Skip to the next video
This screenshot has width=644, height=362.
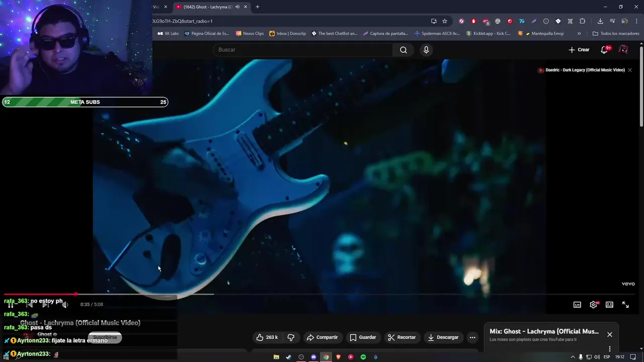point(45,305)
